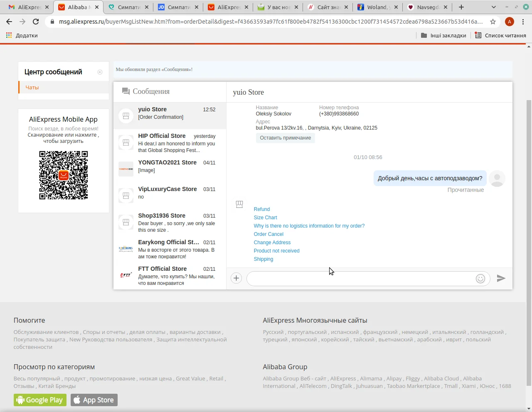This screenshot has width=532, height=412.
Task: Click the Shop31936 Store avatar icon
Action: [126, 222]
